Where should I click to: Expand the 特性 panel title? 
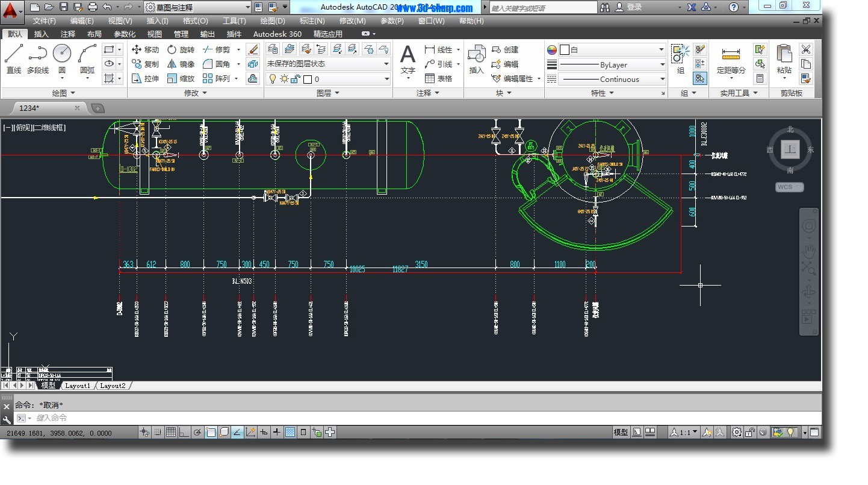pyautogui.click(x=602, y=93)
